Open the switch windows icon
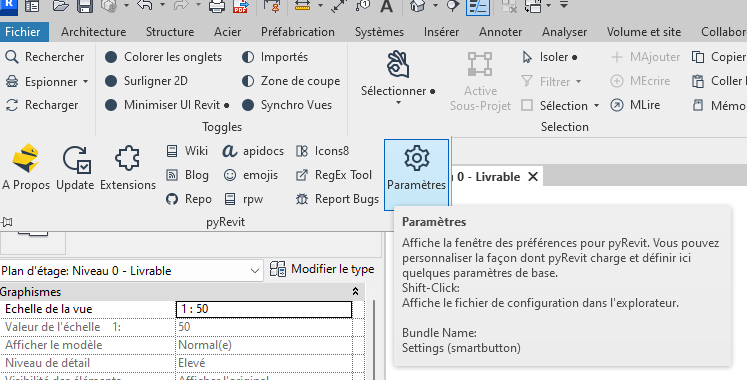 (x=533, y=6)
